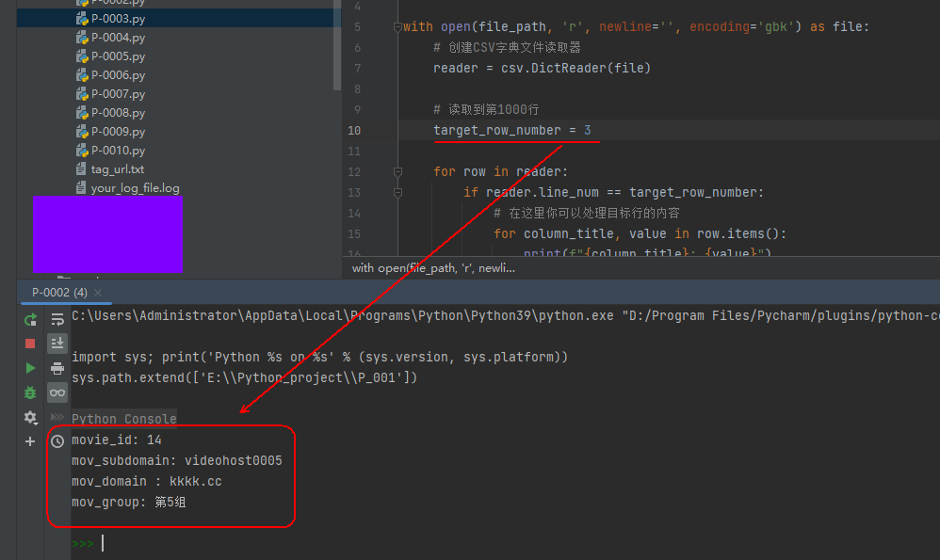Click the if reader.line_num code line
This screenshot has width=940, height=560.
[613, 192]
